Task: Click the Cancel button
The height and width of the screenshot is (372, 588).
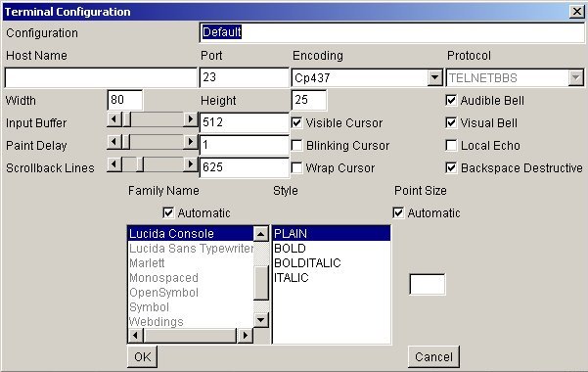Action: (433, 356)
